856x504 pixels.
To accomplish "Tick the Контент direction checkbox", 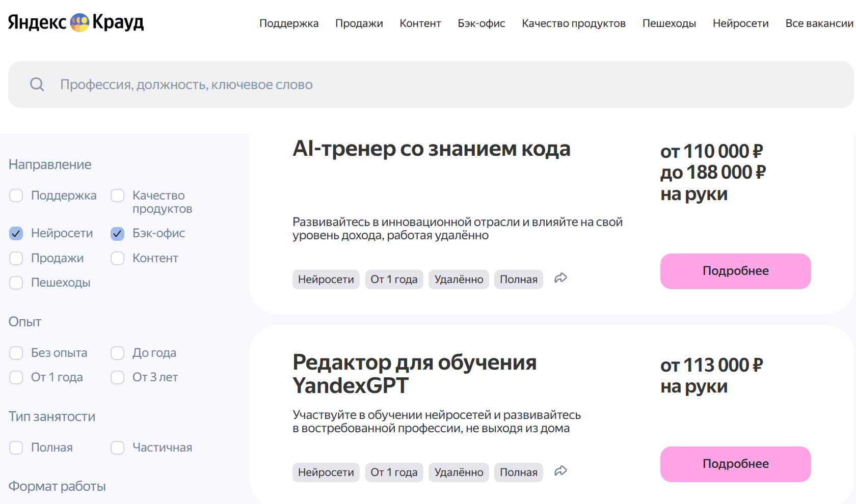I will [118, 259].
